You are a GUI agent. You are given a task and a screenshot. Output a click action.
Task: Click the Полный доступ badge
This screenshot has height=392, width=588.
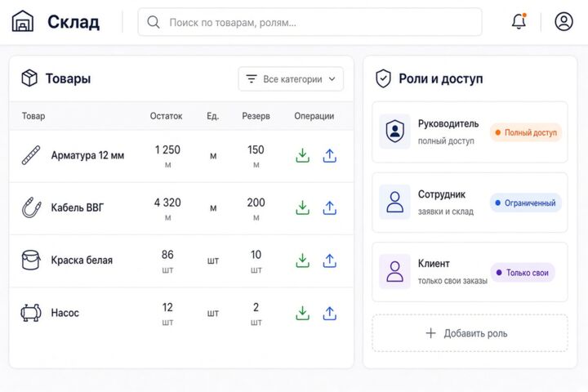526,132
